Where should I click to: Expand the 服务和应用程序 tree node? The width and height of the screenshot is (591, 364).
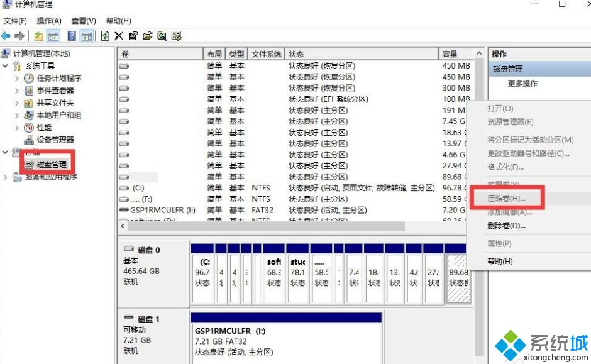5,177
